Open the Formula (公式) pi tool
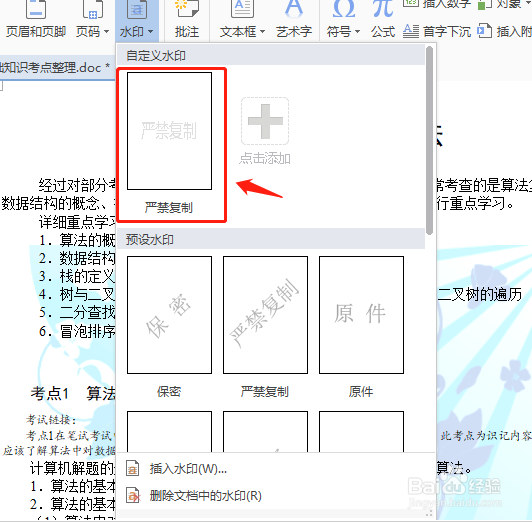 tap(383, 19)
